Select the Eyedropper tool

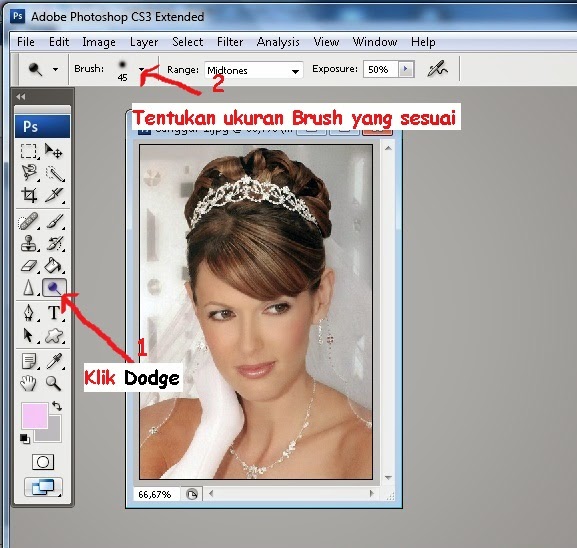coord(54,361)
